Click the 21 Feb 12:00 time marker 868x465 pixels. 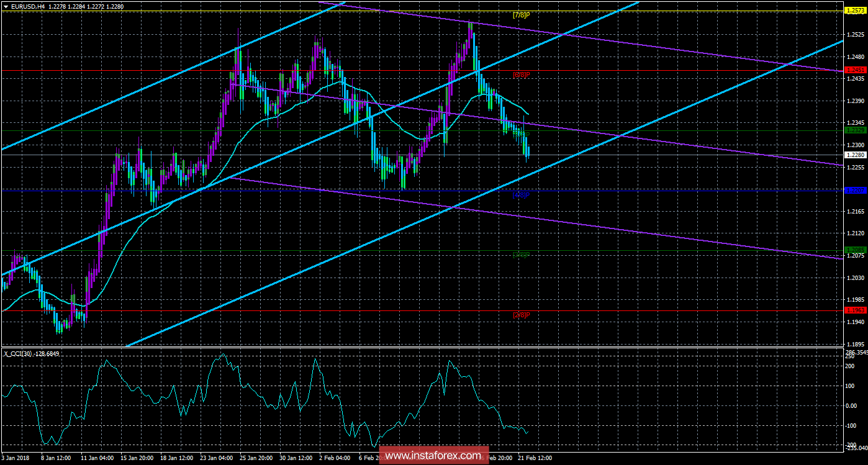tap(535, 458)
